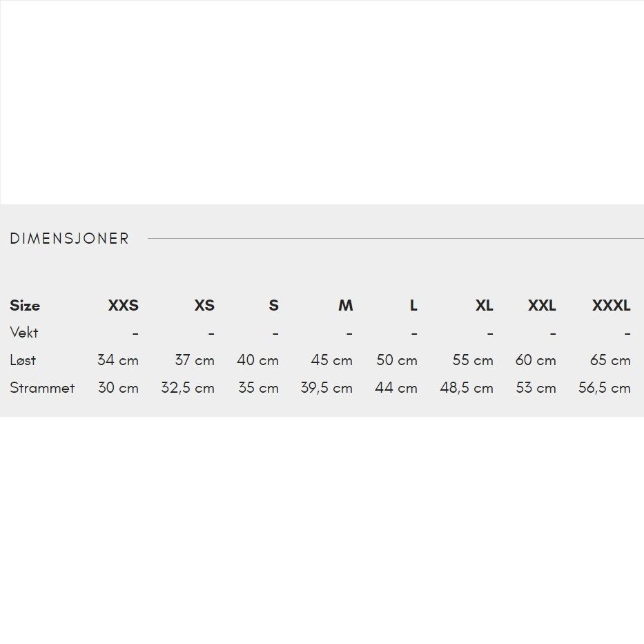Click the XXL size column header

pos(542,306)
